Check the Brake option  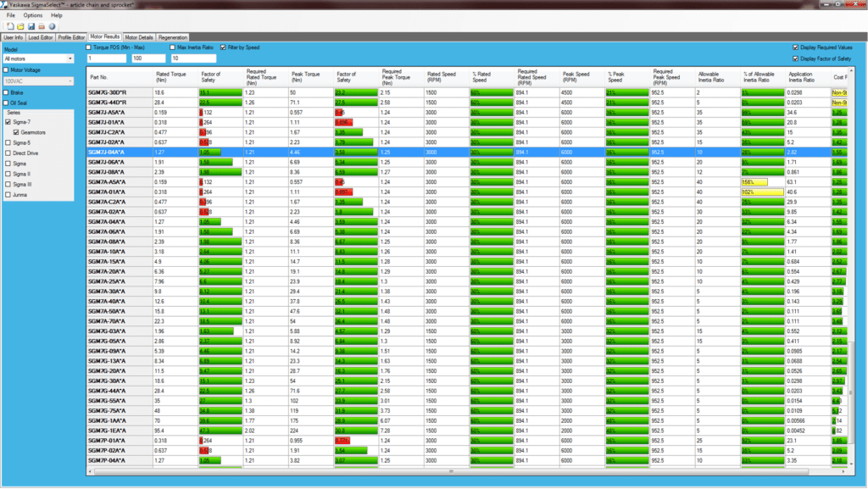pyautogui.click(x=6, y=92)
